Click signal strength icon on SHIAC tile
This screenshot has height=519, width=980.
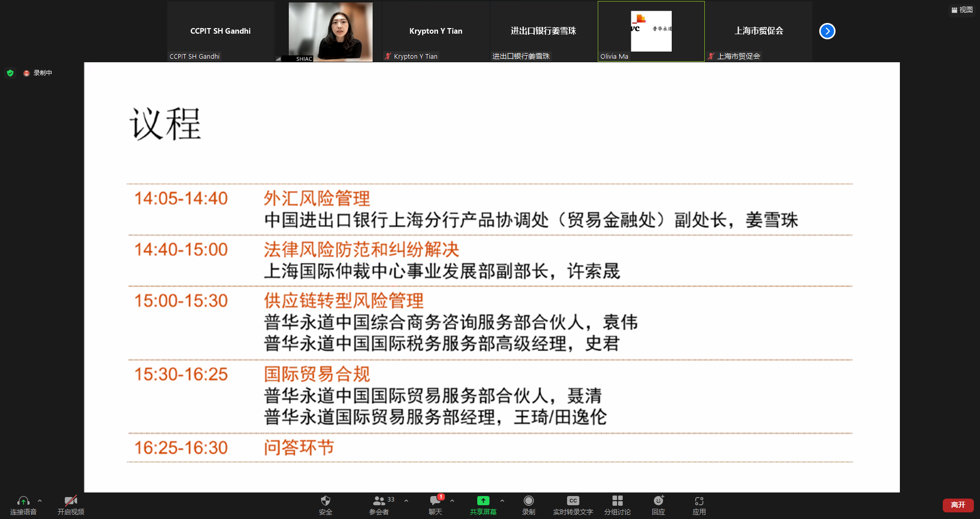[x=278, y=59]
